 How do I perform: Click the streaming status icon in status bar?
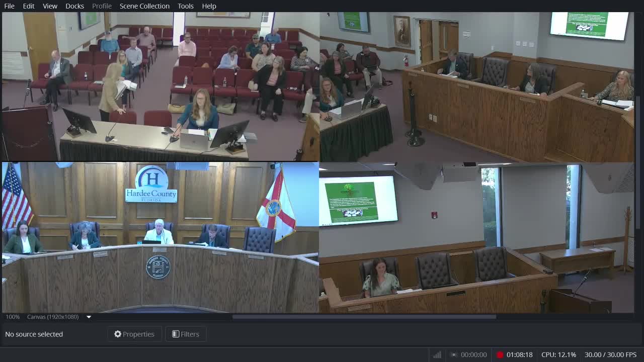pos(454,355)
